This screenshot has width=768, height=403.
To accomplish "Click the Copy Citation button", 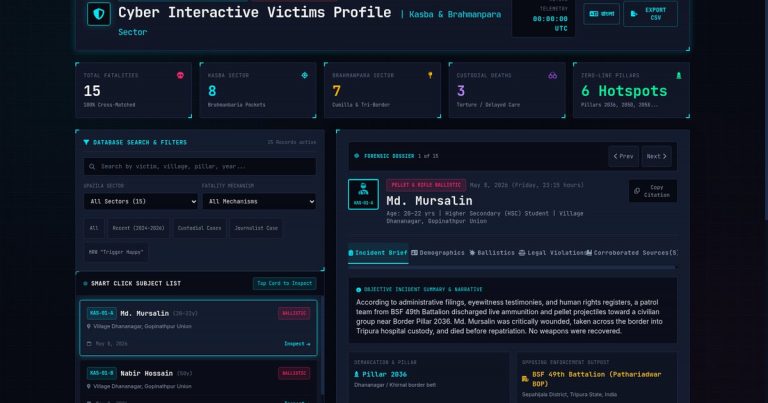I will [x=653, y=191].
